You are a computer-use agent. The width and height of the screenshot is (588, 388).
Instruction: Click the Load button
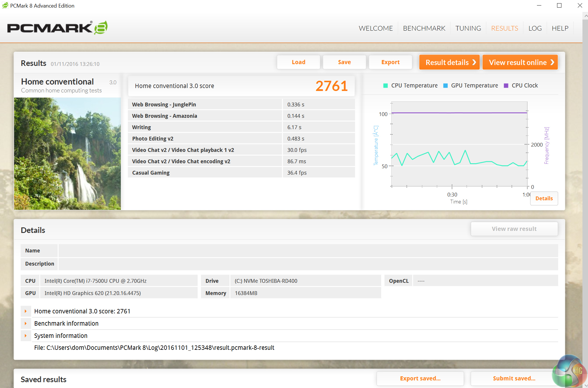pyautogui.click(x=298, y=62)
